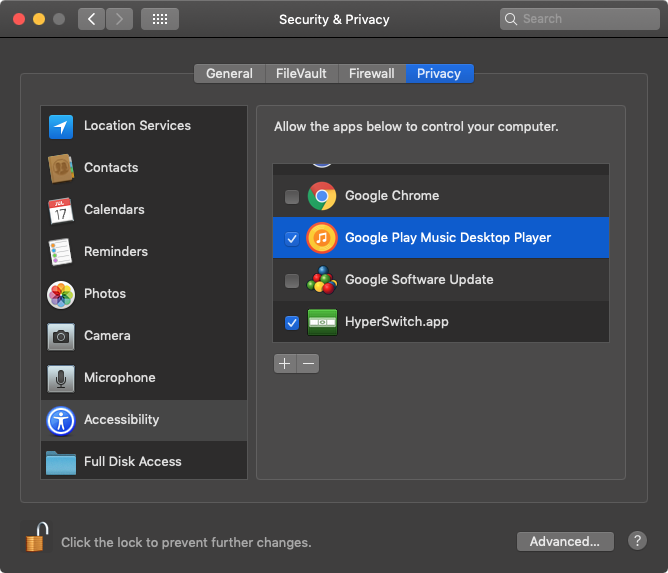Switch to the Firewall tab
Screen dimensions: 668x573
click(x=371, y=73)
